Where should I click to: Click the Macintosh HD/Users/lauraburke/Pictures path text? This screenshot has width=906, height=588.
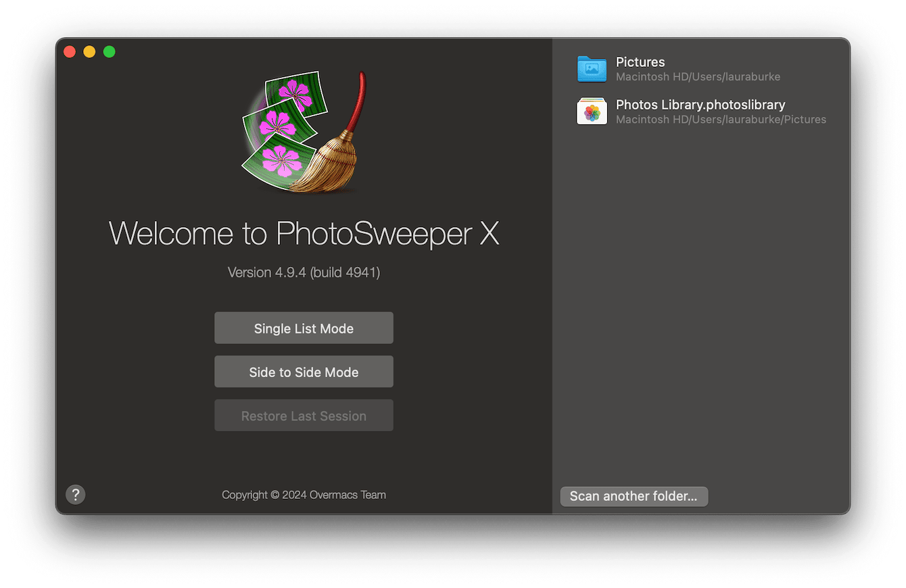(x=721, y=120)
